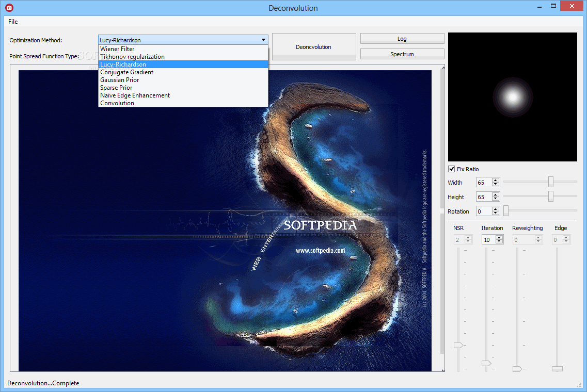Viewport: 587px width, 392px height.
Task: Click the 'Deconvolution...Complete' status text
Action: pyautogui.click(x=43, y=383)
